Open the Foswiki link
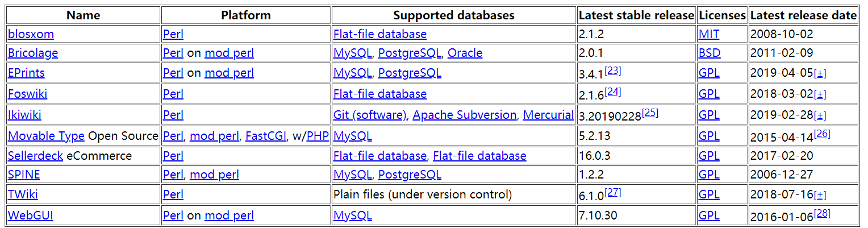This screenshot has width=868, height=228. click(26, 94)
